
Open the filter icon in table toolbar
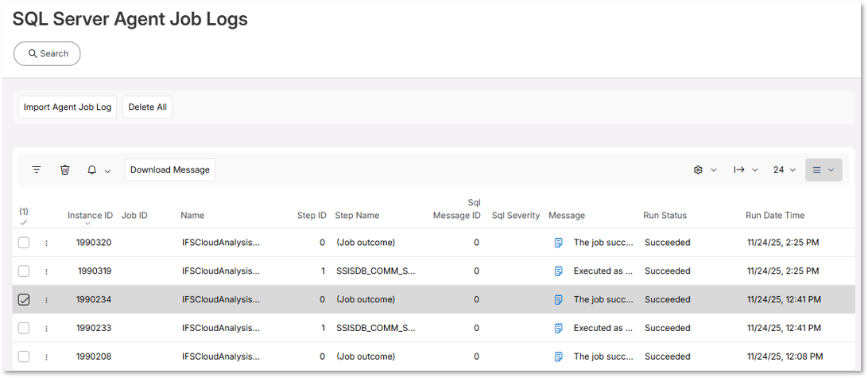click(37, 170)
